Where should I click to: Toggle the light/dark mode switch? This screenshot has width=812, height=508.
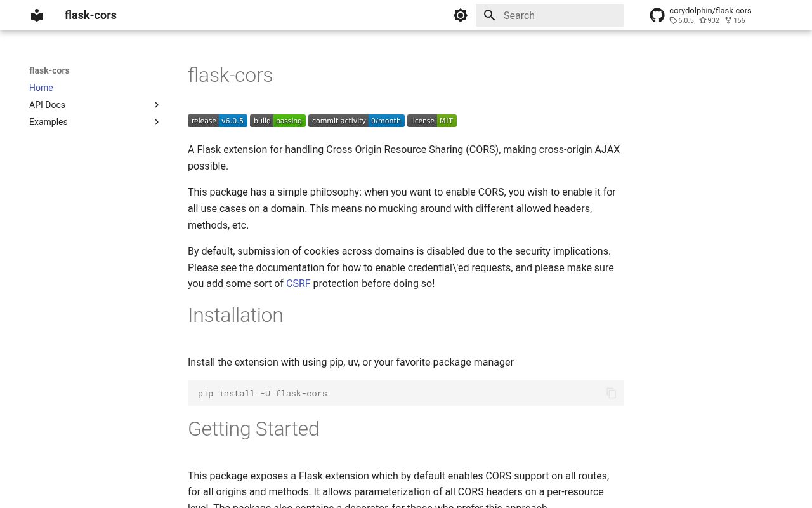coord(461,15)
